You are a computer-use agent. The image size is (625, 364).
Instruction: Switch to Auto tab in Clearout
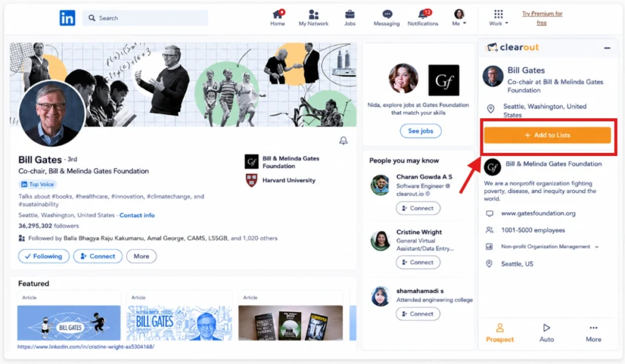(546, 334)
